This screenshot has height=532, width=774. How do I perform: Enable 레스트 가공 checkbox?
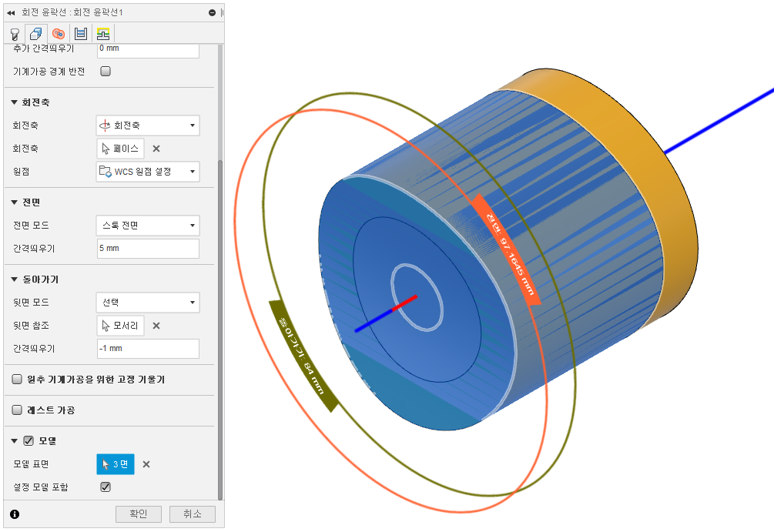tap(17, 410)
